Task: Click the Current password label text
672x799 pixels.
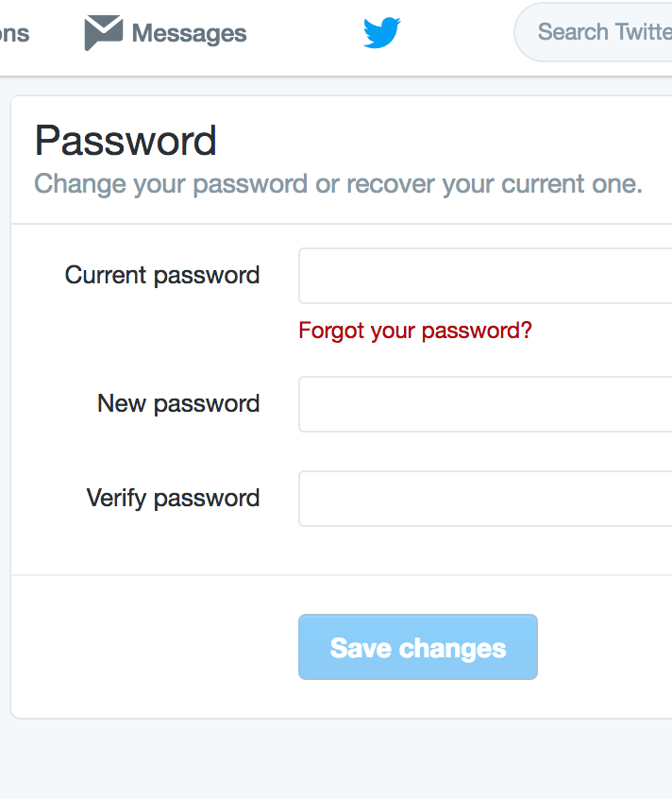Action: coord(162,276)
